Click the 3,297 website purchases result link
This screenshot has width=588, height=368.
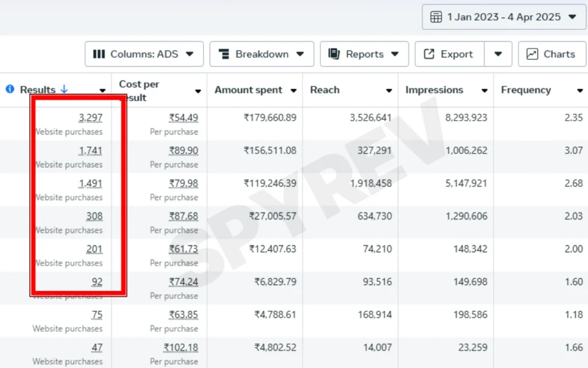click(91, 118)
